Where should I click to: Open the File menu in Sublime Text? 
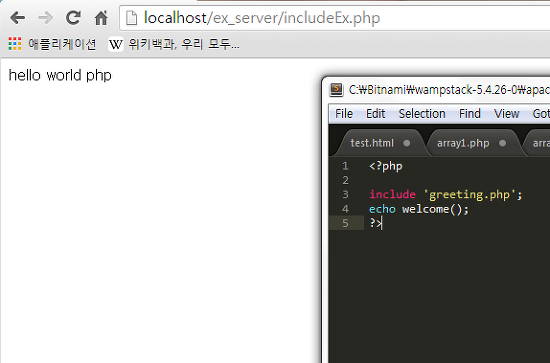344,114
